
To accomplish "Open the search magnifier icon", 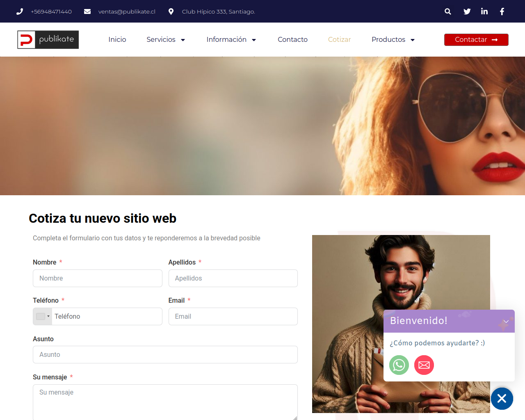I will click(x=448, y=11).
